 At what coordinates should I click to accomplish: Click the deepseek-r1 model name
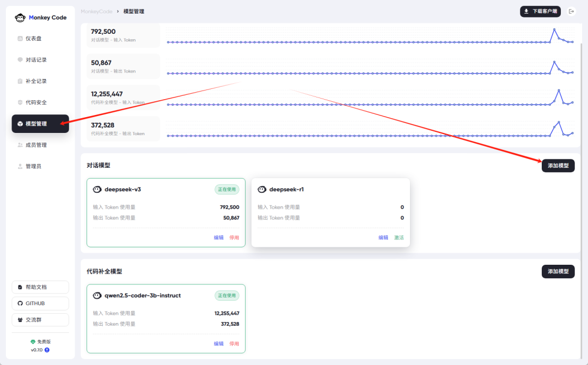pos(286,190)
